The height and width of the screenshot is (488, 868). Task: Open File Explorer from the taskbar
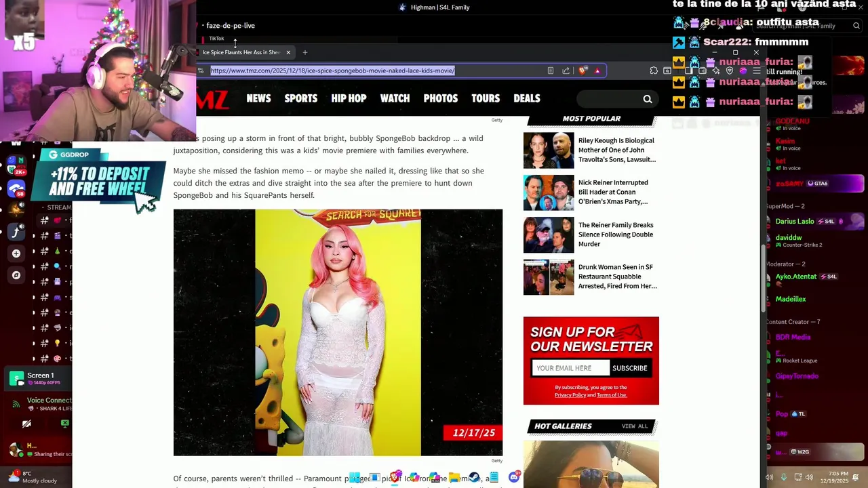pyautogui.click(x=454, y=478)
